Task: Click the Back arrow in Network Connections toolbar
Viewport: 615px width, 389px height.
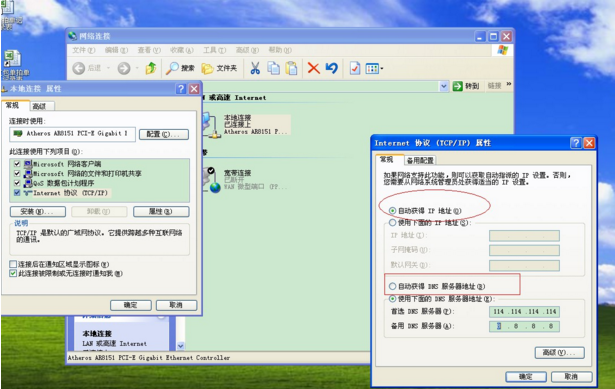Action: tap(78, 69)
